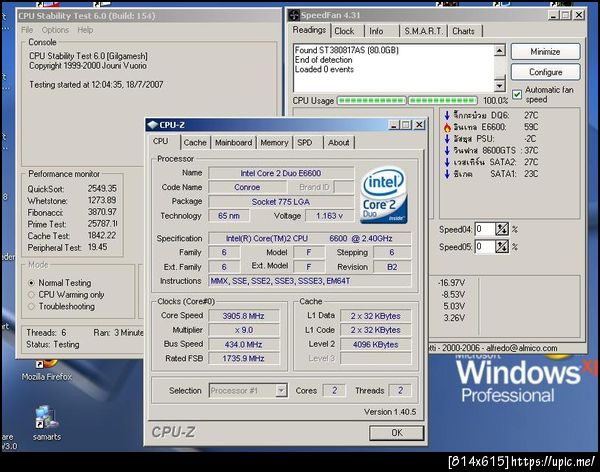Select Troubleshooting mode
Image resolution: width=600 pixels, height=472 pixels.
pos(31,307)
